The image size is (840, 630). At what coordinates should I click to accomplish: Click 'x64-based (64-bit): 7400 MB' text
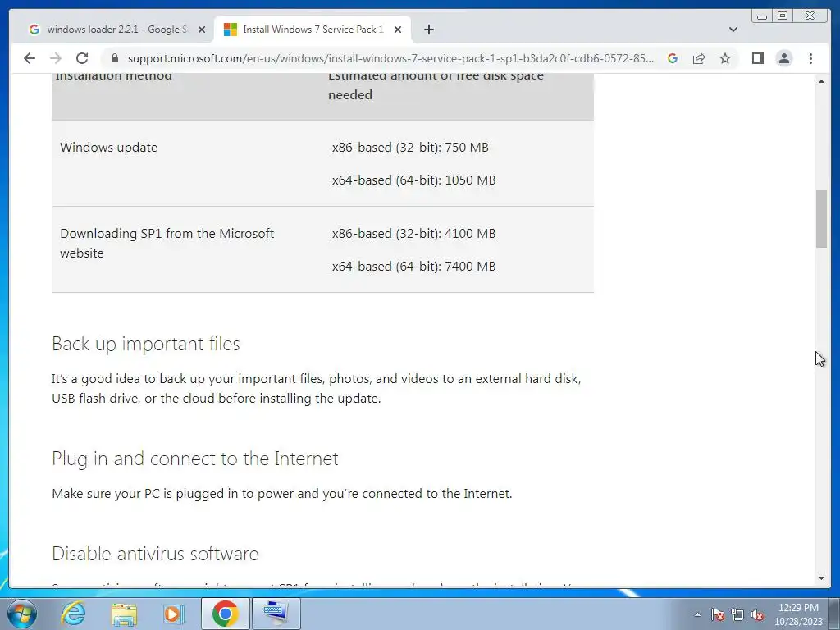pyautogui.click(x=413, y=267)
